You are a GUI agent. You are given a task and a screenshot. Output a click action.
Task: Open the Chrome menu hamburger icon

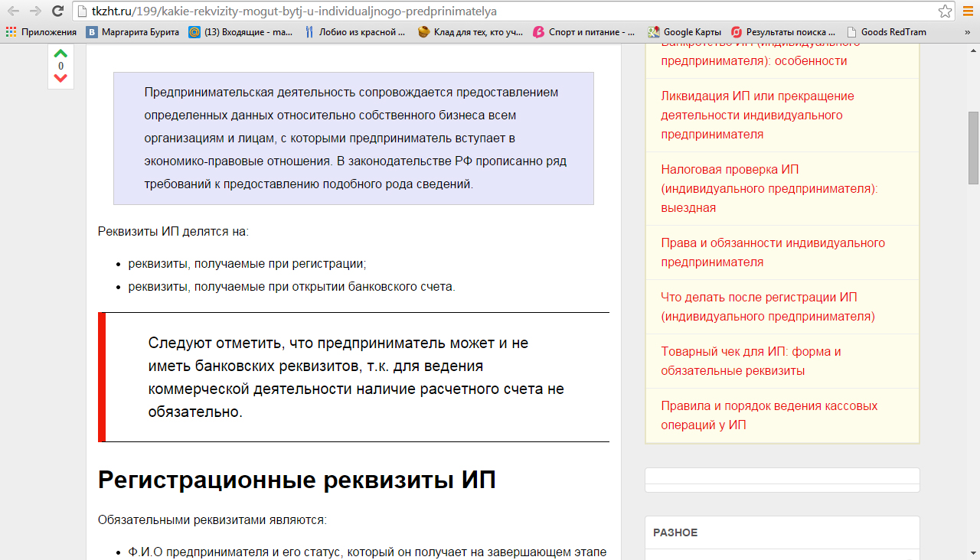pos(969,11)
